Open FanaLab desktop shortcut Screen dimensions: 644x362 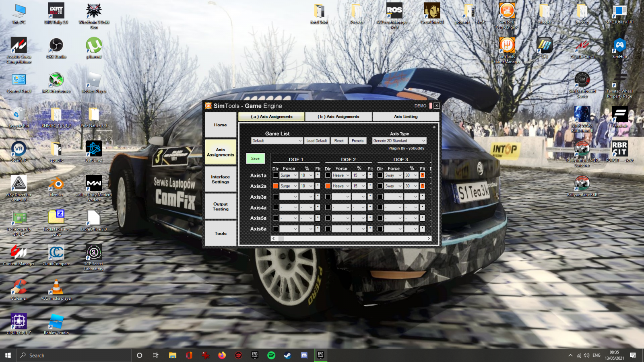tap(620, 117)
